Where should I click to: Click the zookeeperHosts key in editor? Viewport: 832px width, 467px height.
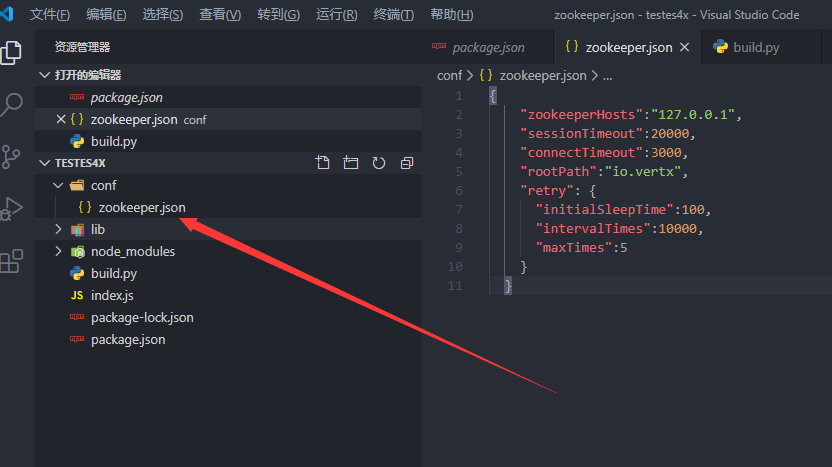[x=581, y=115]
